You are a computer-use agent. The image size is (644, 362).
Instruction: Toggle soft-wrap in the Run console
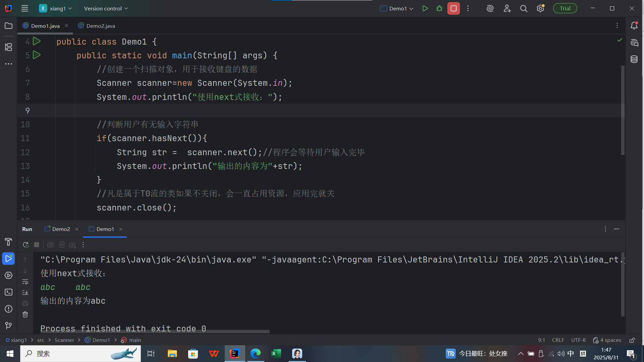25,282
